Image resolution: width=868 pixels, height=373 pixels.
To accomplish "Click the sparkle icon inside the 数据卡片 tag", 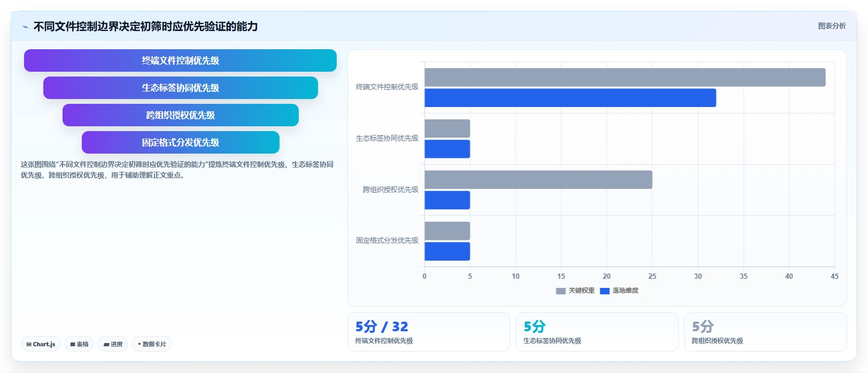I will [139, 344].
